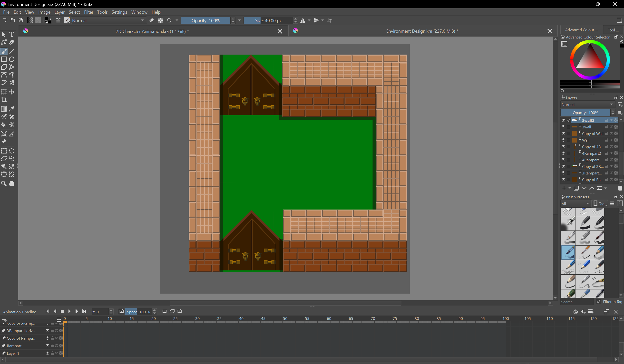Click the delete layer trash icon

[x=620, y=189]
